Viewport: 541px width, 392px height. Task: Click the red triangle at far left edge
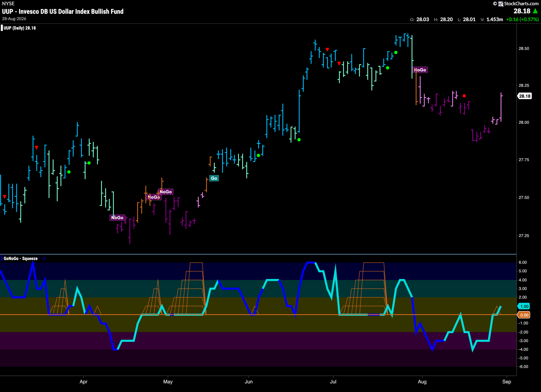(4, 197)
